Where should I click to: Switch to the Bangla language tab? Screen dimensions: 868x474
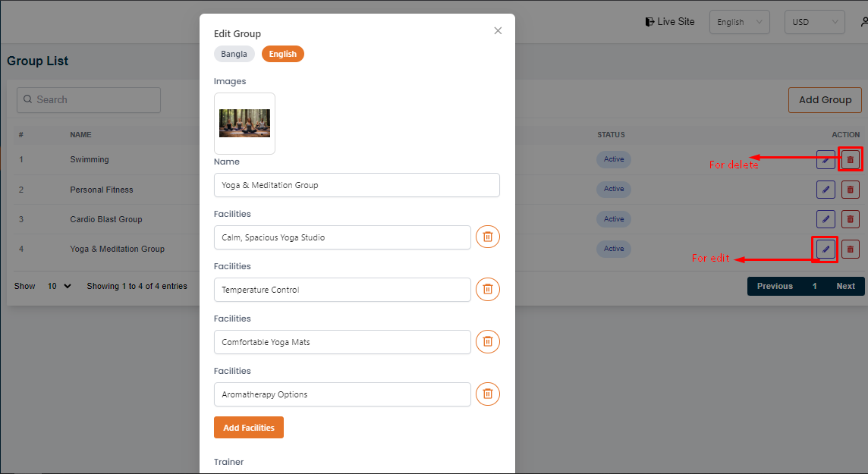click(234, 54)
